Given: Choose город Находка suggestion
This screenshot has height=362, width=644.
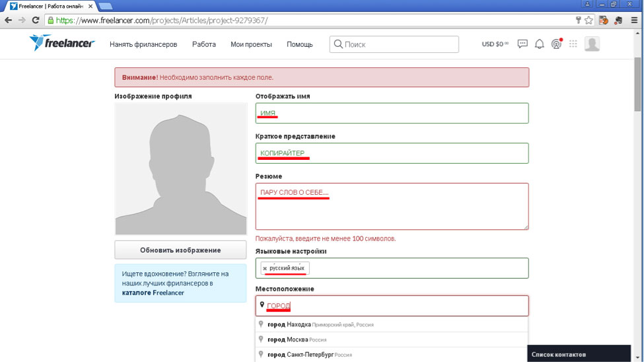Looking at the screenshot, I should [x=392, y=324].
